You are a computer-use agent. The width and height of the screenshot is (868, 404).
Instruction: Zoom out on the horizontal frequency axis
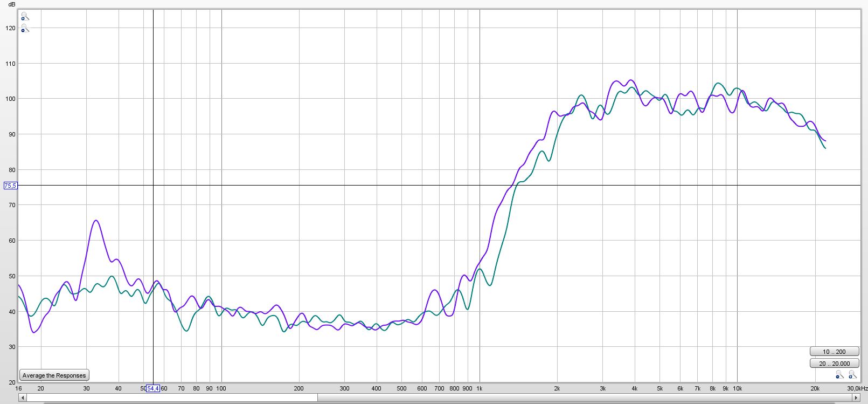tap(839, 374)
